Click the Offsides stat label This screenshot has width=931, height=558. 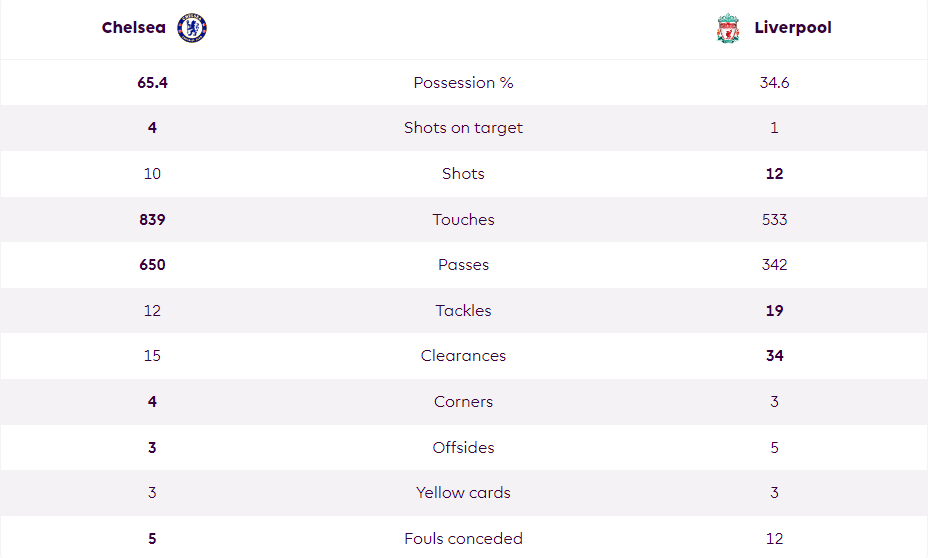click(x=463, y=448)
